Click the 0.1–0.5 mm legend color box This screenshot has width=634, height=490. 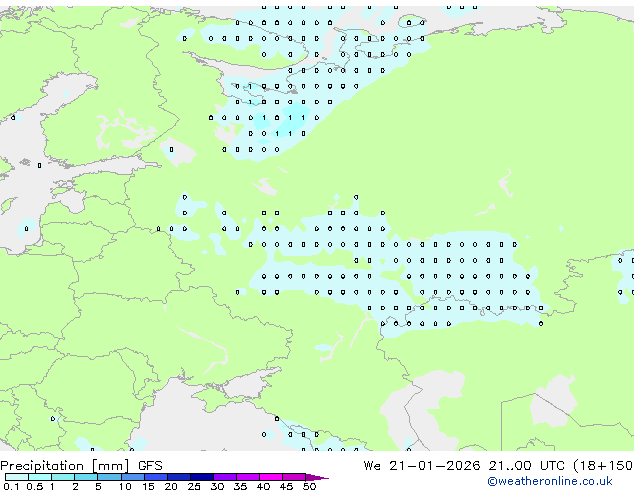click(17, 477)
